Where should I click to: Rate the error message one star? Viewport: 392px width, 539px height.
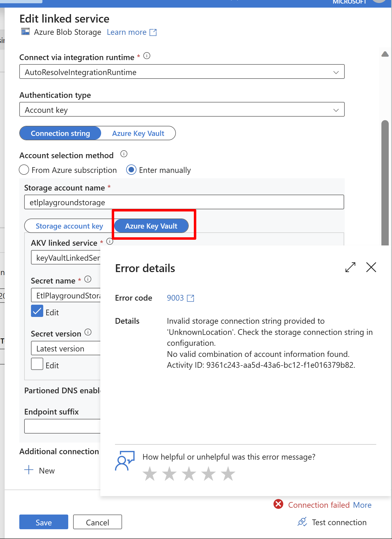pyautogui.click(x=150, y=473)
